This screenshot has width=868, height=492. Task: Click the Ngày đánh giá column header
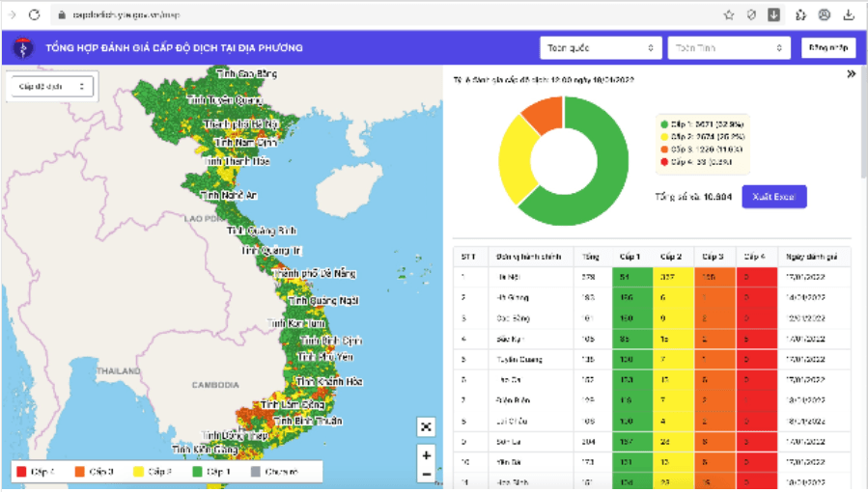click(x=812, y=257)
